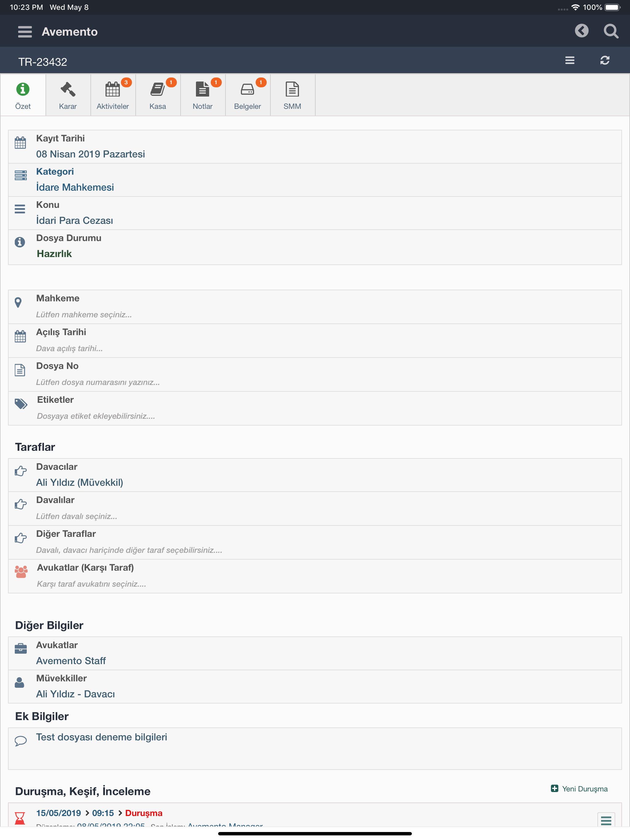This screenshot has height=840, width=630.
Task: Open client Ali Yıldız (Müvekkil) under Davacılar
Action: click(x=79, y=482)
